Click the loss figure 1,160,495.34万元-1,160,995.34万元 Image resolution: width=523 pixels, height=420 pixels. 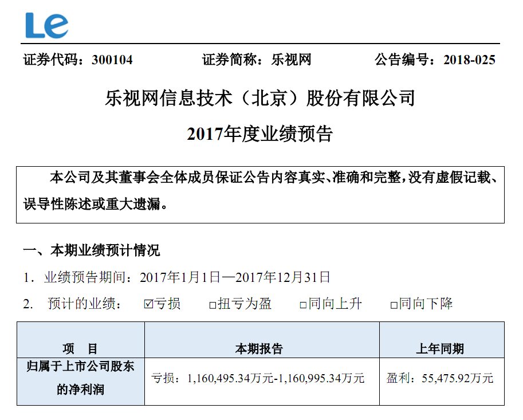[x=276, y=378]
